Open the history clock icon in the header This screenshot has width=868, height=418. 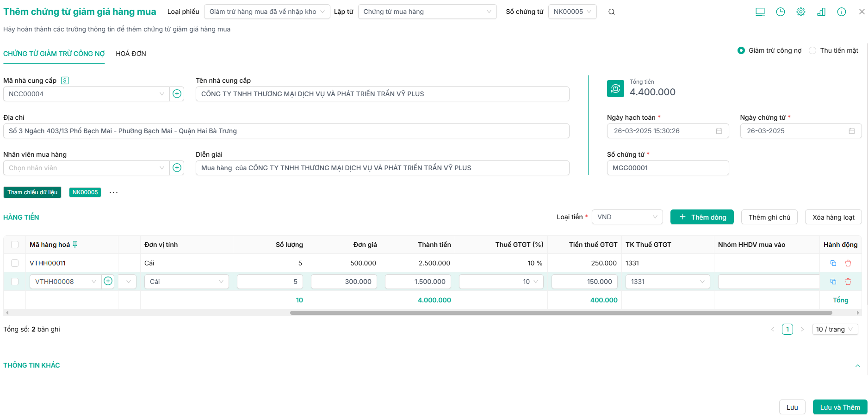(780, 12)
